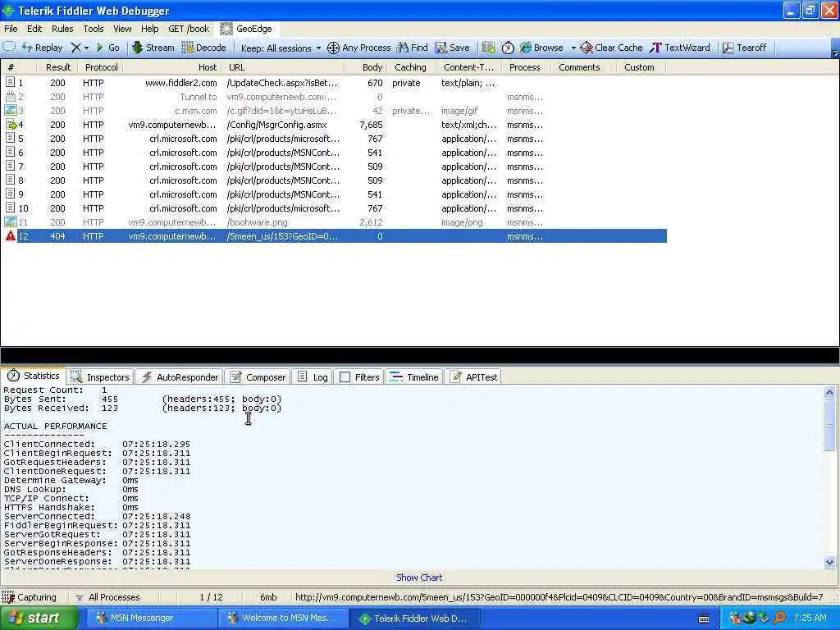Switch to the APITest tab

(x=474, y=377)
